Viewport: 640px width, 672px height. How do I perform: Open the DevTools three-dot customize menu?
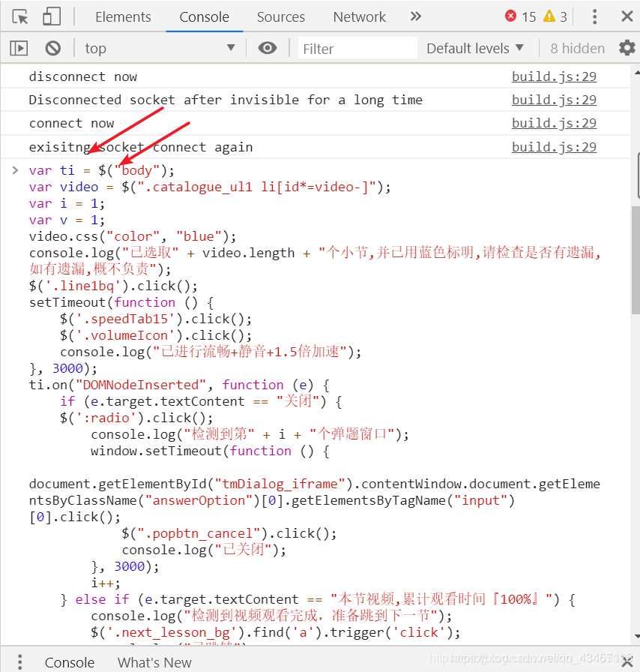coord(594,16)
